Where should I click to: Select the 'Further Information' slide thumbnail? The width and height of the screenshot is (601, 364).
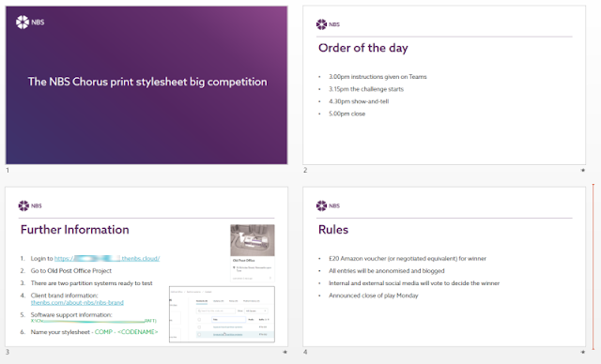(146, 266)
